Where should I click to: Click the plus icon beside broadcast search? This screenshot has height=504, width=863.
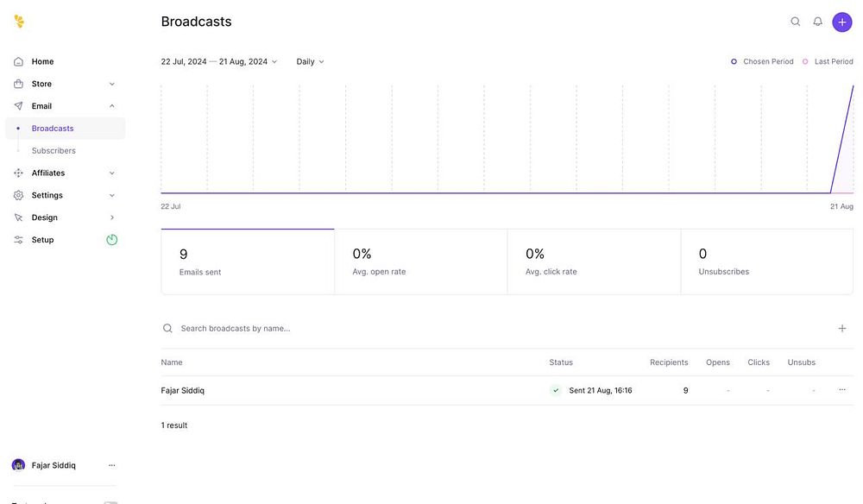(x=842, y=328)
